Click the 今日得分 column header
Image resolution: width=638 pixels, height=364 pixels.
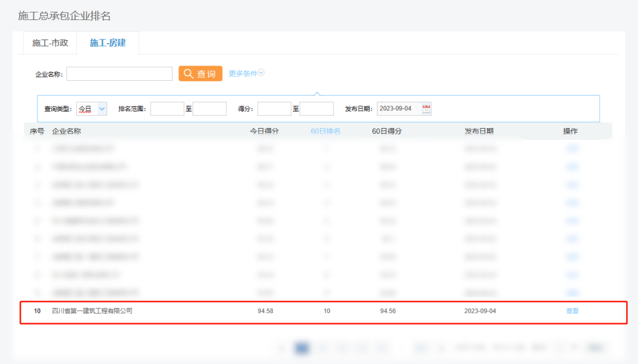[x=264, y=131]
